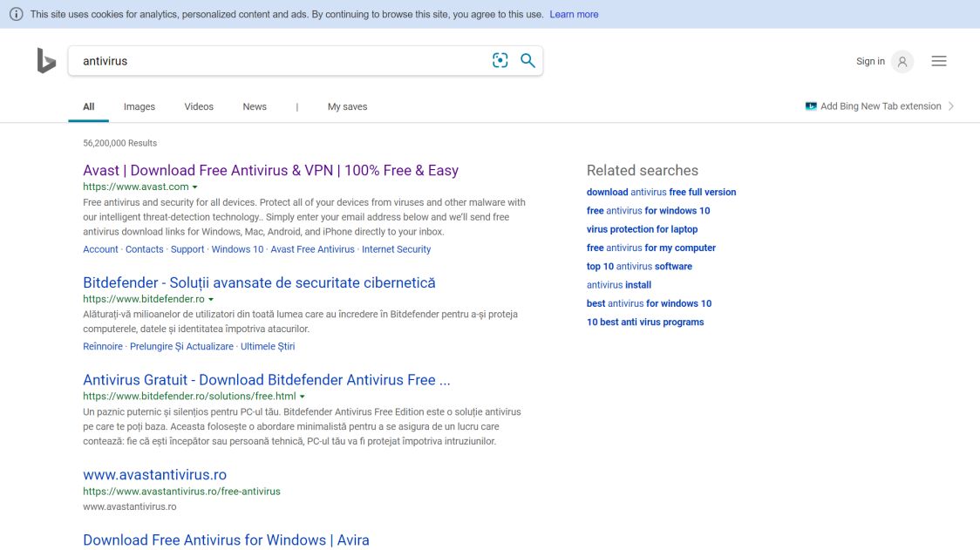Open dropdown arrow beside bitdefender.ro URL
Viewport: 980px width, 550px height.
tap(211, 299)
